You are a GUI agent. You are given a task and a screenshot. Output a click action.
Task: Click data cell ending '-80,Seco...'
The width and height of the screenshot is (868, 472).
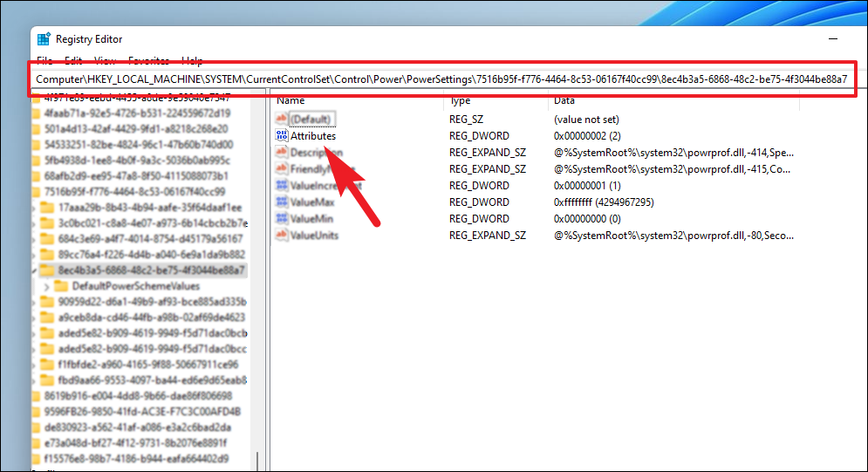[673, 236]
